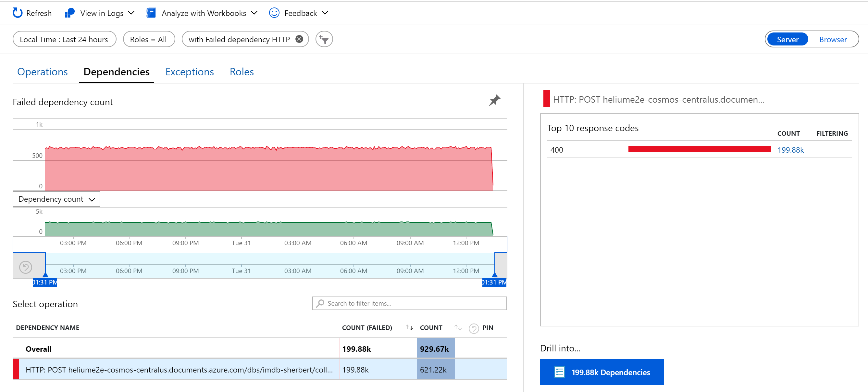This screenshot has width=868, height=392.
Task: Switch to the Exceptions tab
Action: point(189,71)
